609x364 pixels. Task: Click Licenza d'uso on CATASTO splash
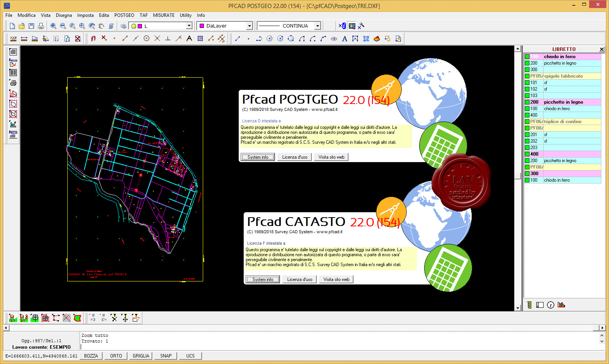coord(300,279)
